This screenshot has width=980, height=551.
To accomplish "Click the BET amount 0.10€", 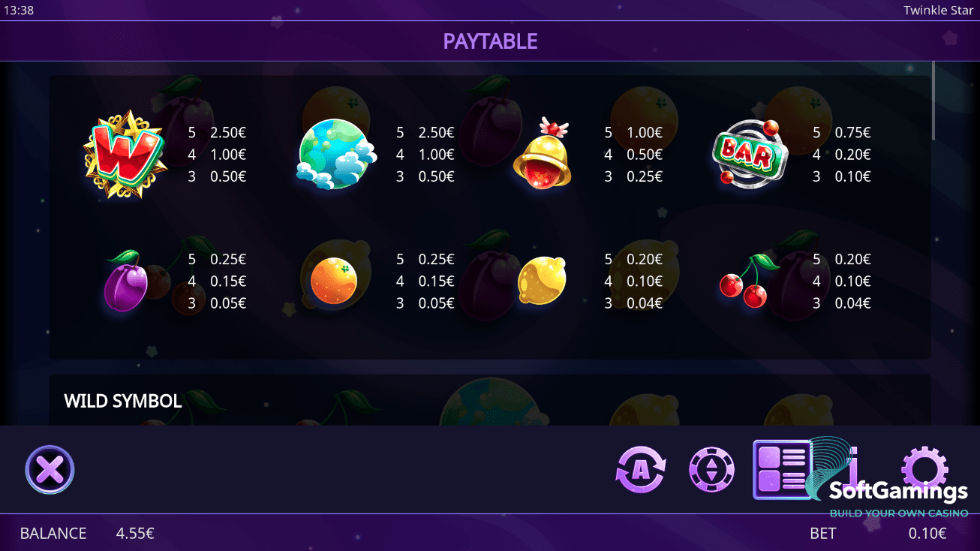I will tap(927, 534).
